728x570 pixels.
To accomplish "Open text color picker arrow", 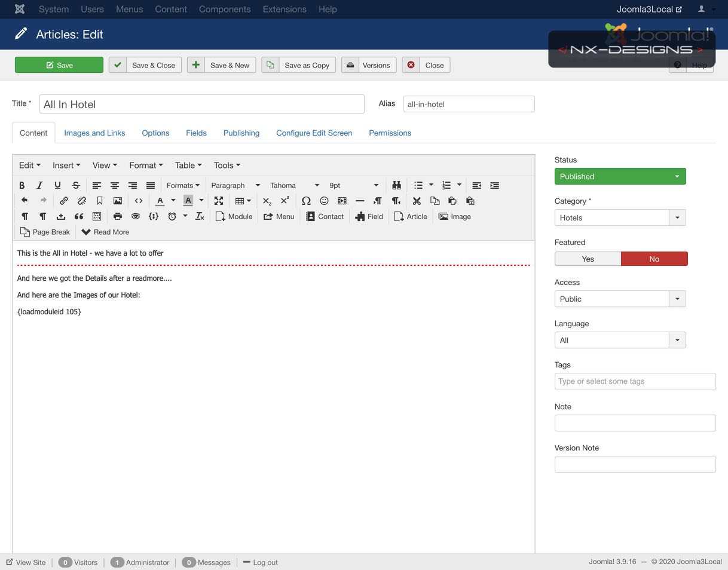I will pos(173,201).
